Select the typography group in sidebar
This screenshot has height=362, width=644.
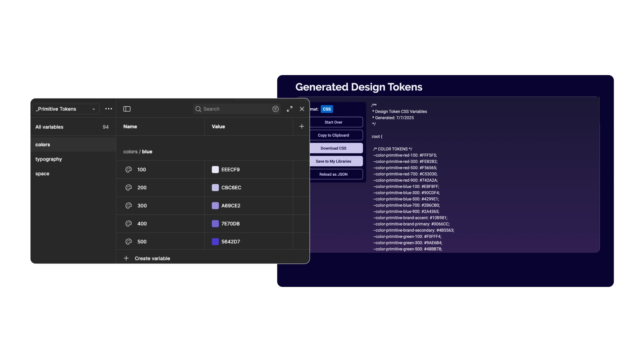[x=49, y=159]
